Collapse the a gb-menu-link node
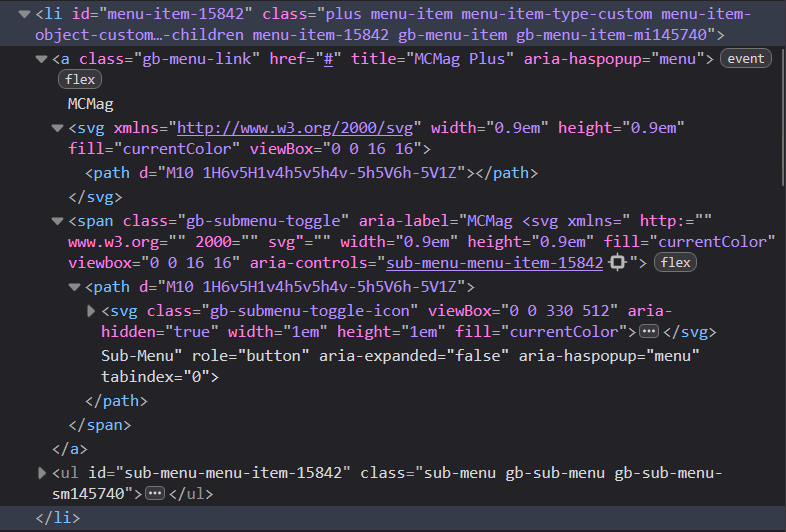This screenshot has width=786, height=532. [41, 59]
